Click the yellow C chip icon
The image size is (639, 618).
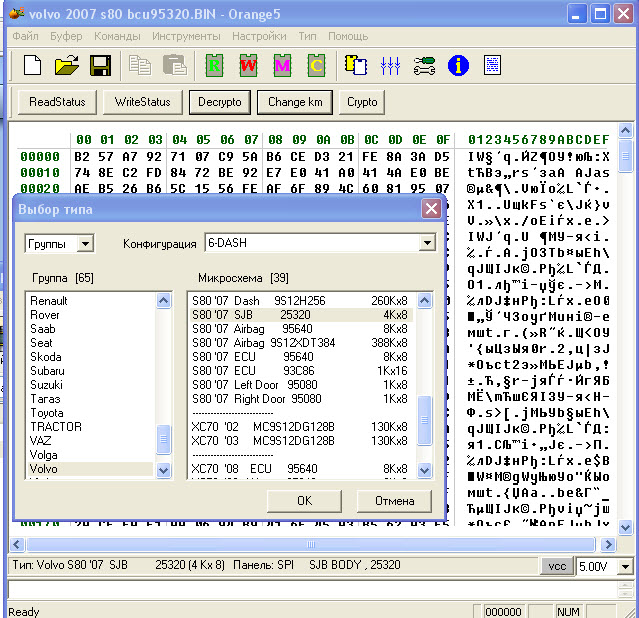316,66
